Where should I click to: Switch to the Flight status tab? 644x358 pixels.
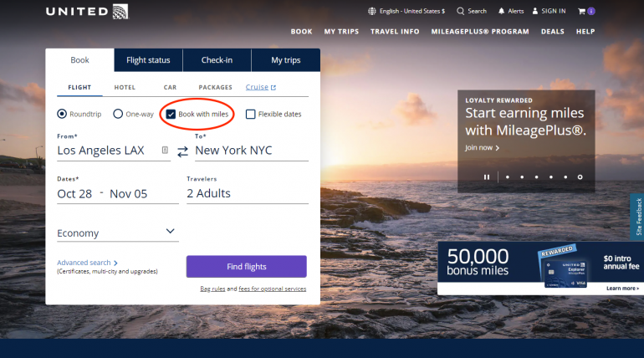tap(148, 60)
